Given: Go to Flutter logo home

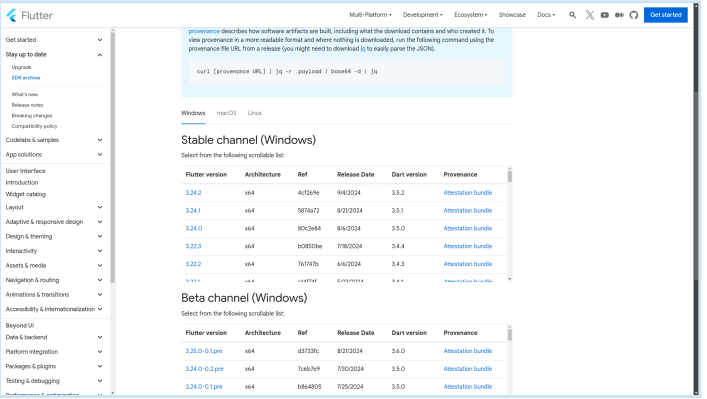Looking at the screenshot, I should click(x=29, y=15).
